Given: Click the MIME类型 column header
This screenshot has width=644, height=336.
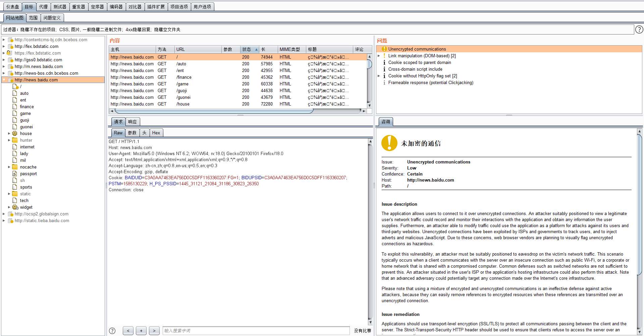Looking at the screenshot, I should (x=292, y=49).
